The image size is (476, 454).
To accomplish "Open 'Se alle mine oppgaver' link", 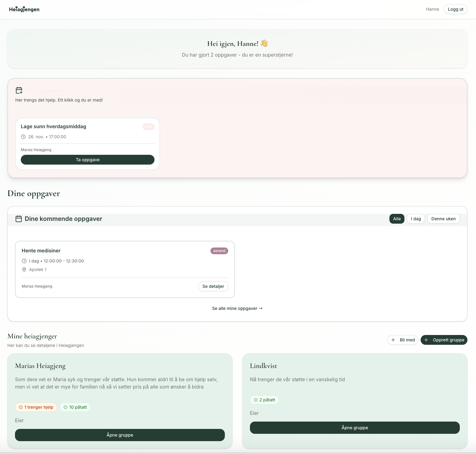I will (237, 308).
